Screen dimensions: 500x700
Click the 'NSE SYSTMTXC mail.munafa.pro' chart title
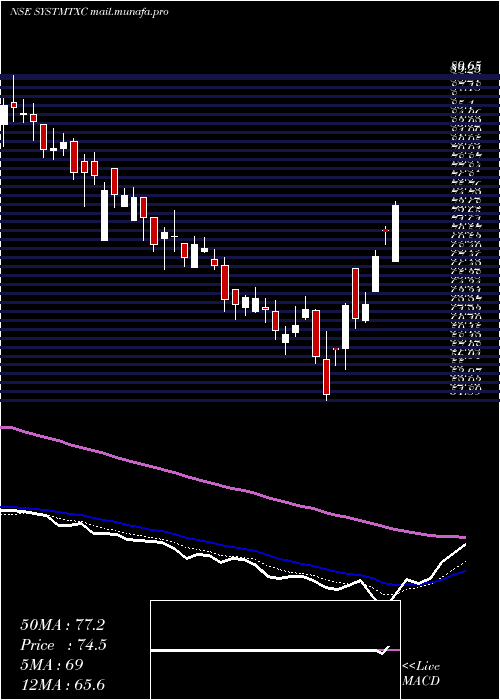[89, 12]
